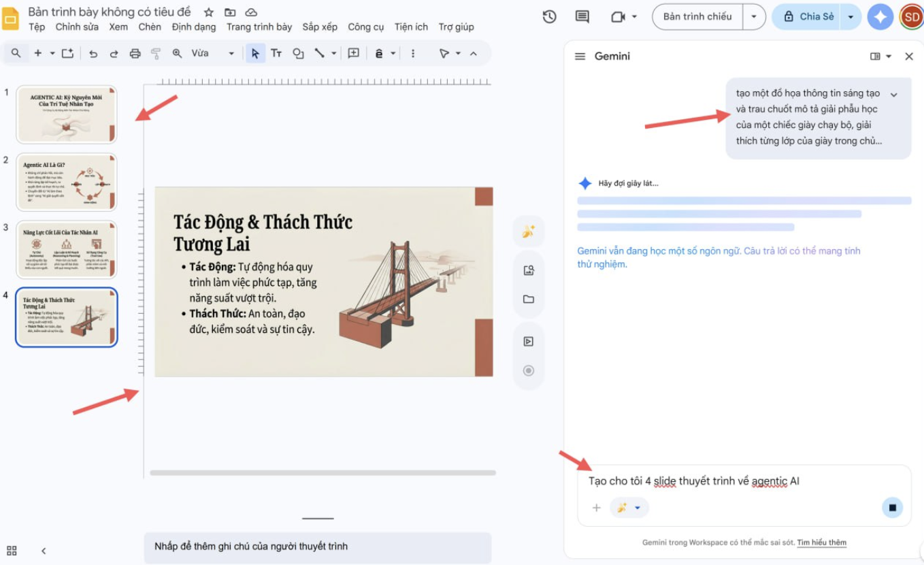Image resolution: width=924 pixels, height=565 pixels.
Task: Open the Chèn menu
Action: 149,27
